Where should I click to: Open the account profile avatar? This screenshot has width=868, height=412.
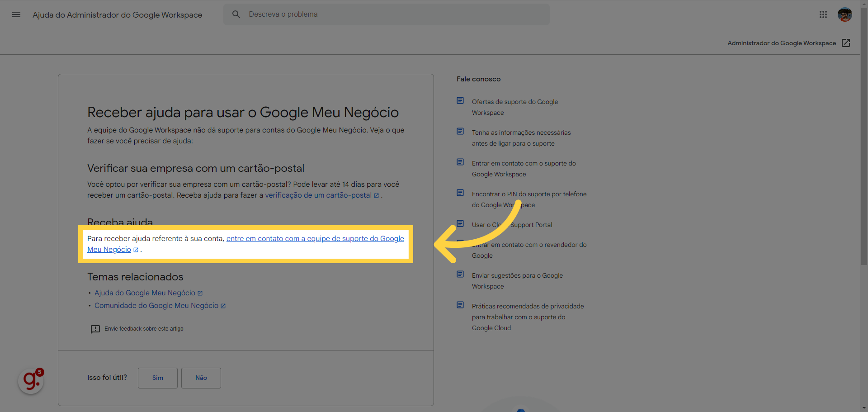(x=844, y=14)
